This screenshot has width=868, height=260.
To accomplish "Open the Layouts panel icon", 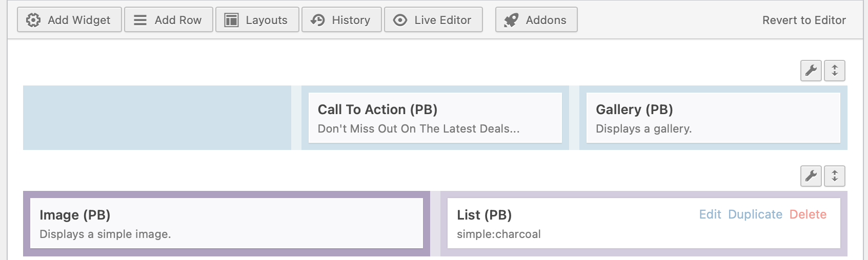I will click(x=232, y=20).
